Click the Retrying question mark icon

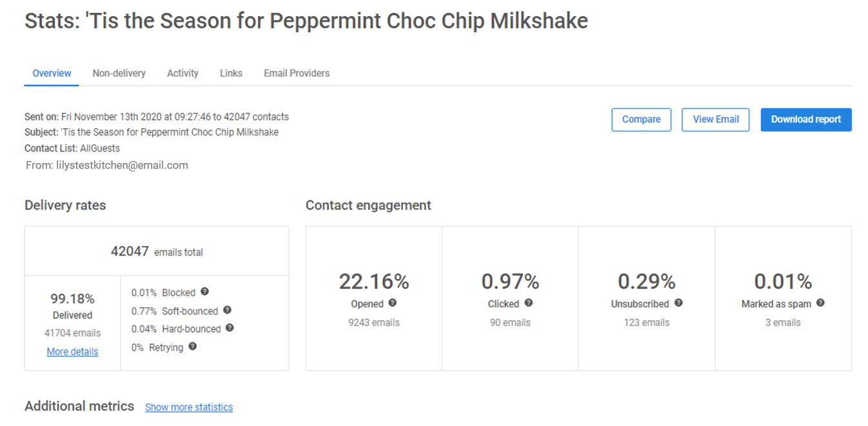[x=192, y=347]
